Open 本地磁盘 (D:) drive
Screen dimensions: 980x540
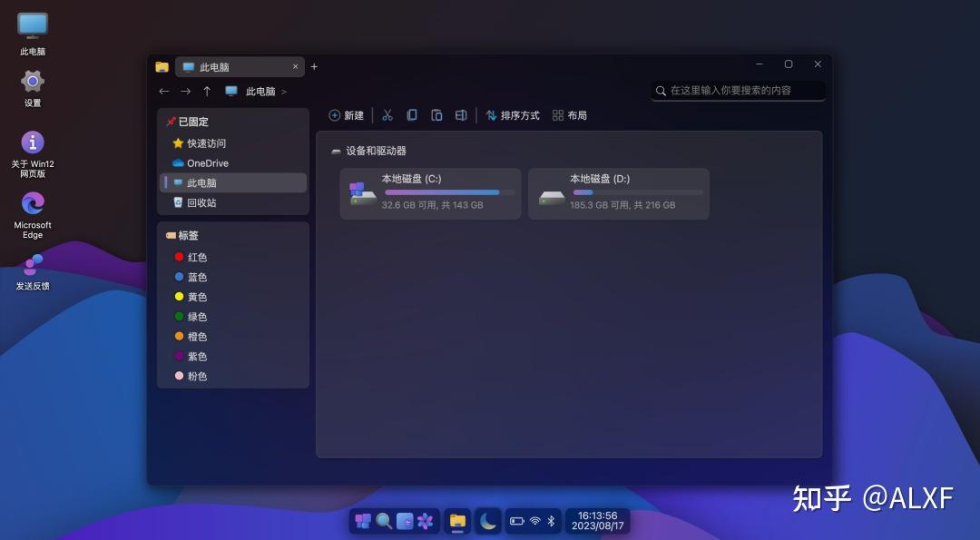(619, 193)
